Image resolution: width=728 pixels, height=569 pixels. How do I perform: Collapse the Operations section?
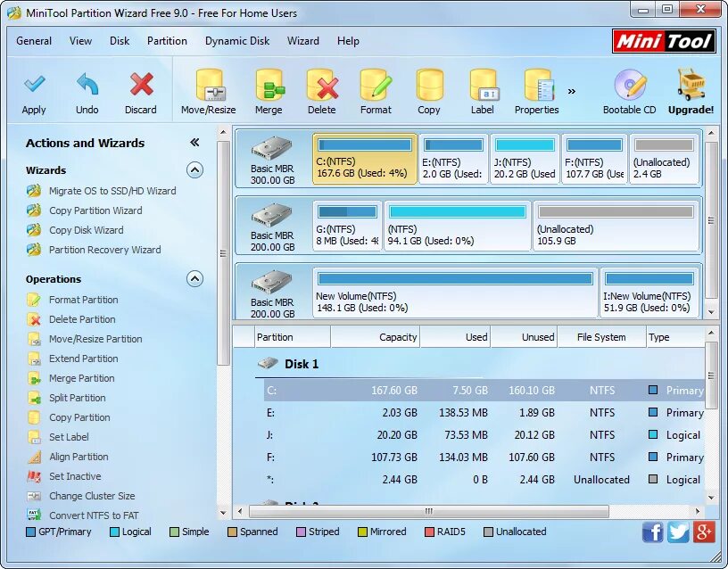(195, 279)
